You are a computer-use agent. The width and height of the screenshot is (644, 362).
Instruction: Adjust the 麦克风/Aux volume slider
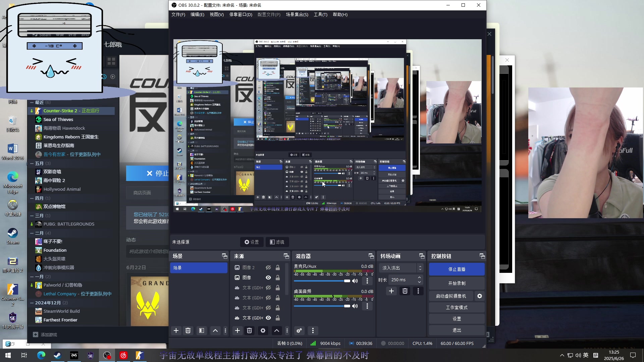322,281
